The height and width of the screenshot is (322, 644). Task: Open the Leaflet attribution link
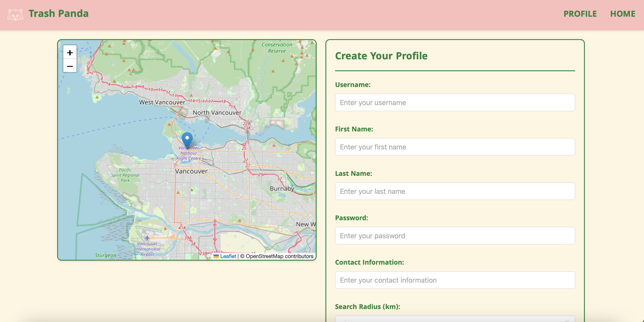(228, 256)
